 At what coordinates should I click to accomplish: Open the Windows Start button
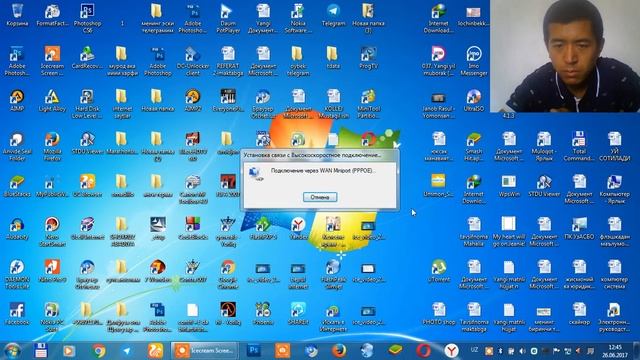[x=12, y=351]
